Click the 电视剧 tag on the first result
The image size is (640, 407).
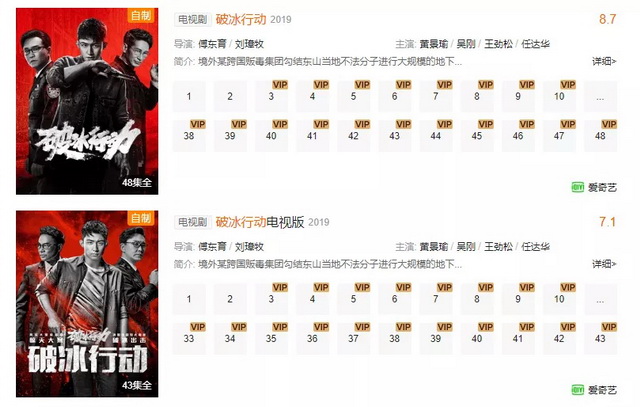coord(193,20)
